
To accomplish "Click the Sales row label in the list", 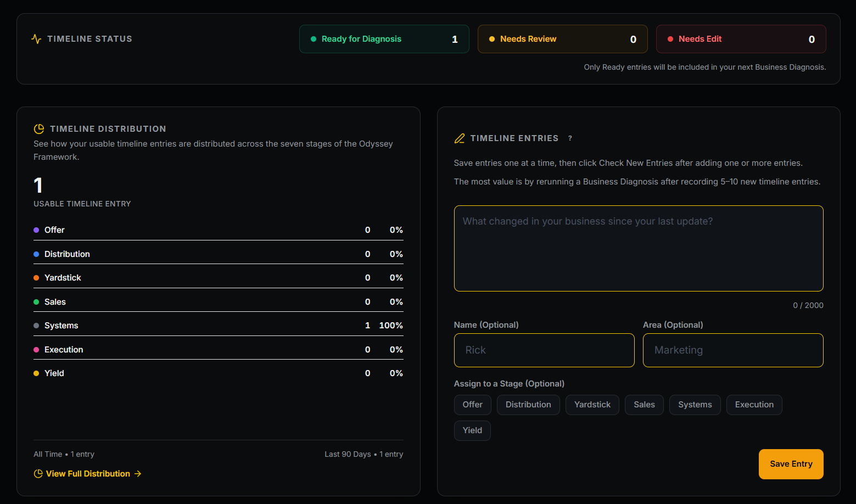I will coord(55,302).
